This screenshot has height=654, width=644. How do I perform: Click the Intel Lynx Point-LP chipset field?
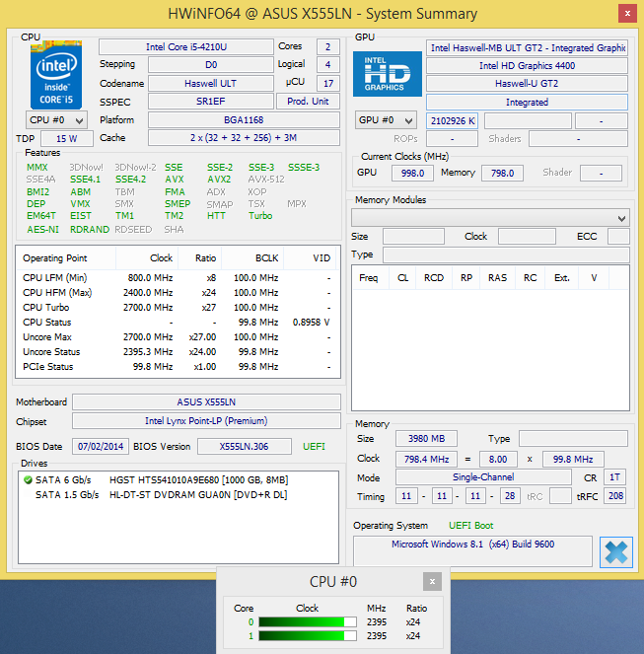click(x=206, y=421)
